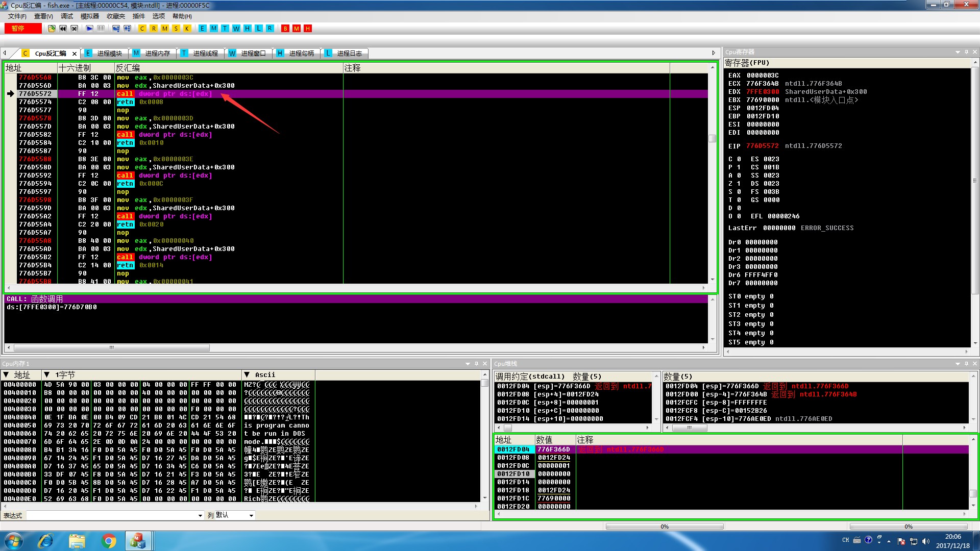Toggle the pin on Cpu寄存器 panel

[x=966, y=52]
